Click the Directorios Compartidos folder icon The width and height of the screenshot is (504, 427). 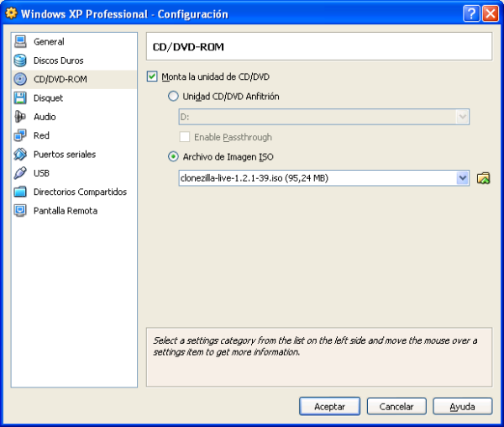pos(20,192)
